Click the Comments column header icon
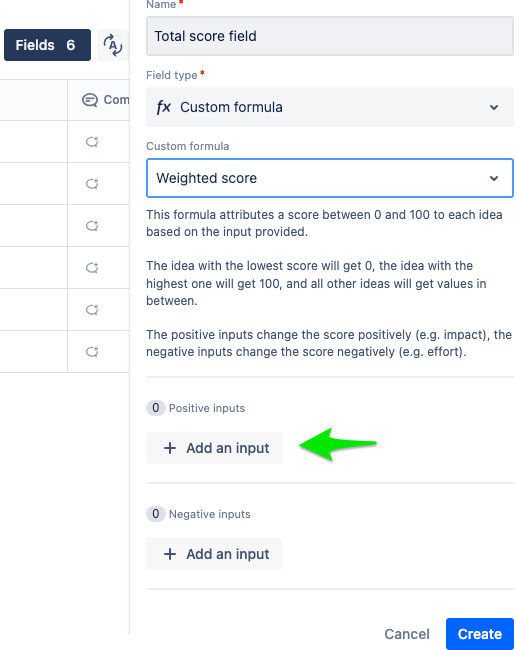516x650 pixels. pyautogui.click(x=90, y=100)
